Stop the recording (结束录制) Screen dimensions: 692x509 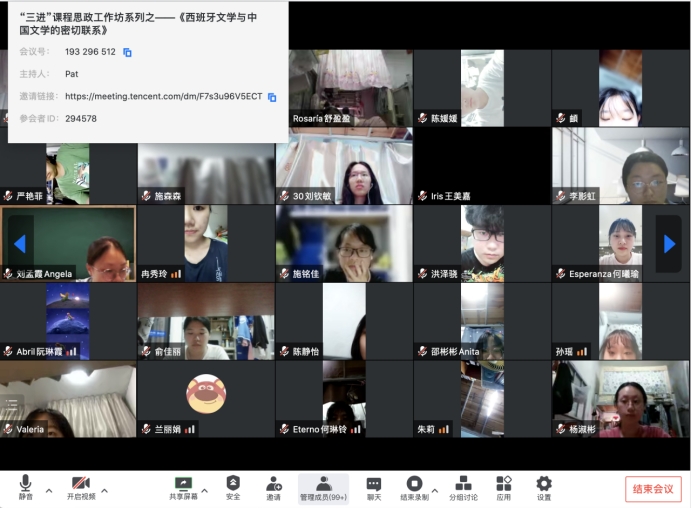[414, 485]
